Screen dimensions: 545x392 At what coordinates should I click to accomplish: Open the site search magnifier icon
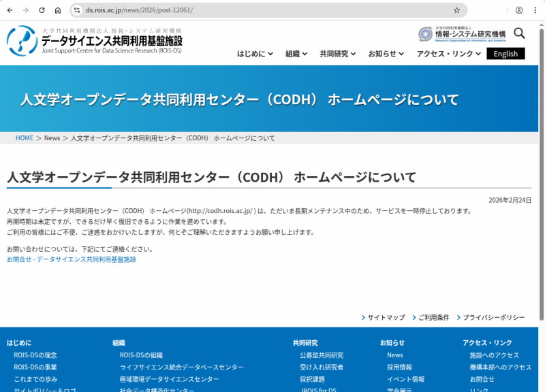tap(520, 32)
